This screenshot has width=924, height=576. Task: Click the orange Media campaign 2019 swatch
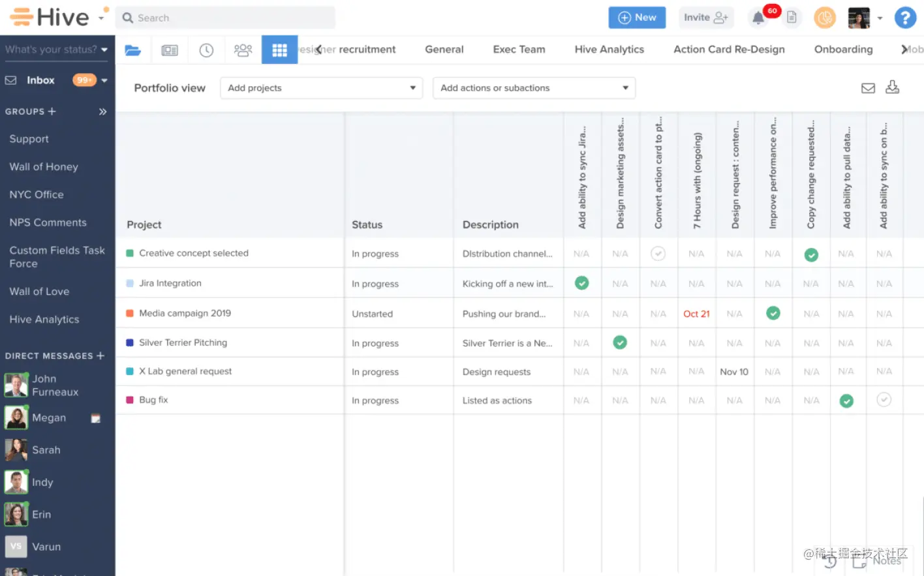130,313
